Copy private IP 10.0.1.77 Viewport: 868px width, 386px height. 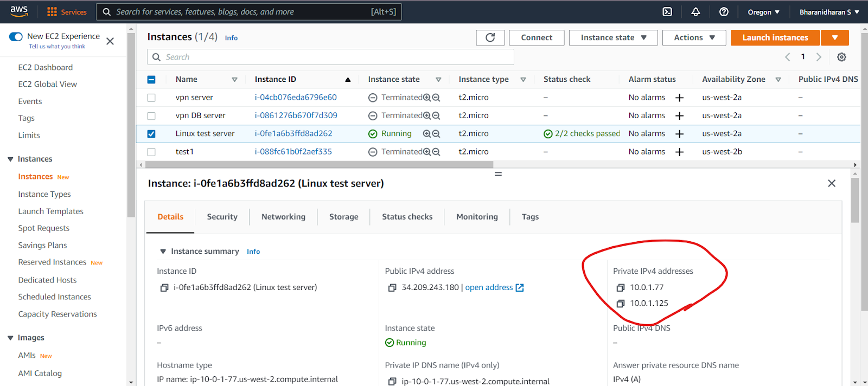(x=621, y=288)
